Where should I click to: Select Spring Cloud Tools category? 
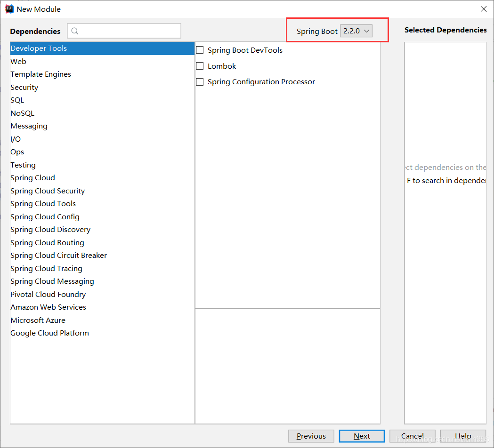coord(102,204)
